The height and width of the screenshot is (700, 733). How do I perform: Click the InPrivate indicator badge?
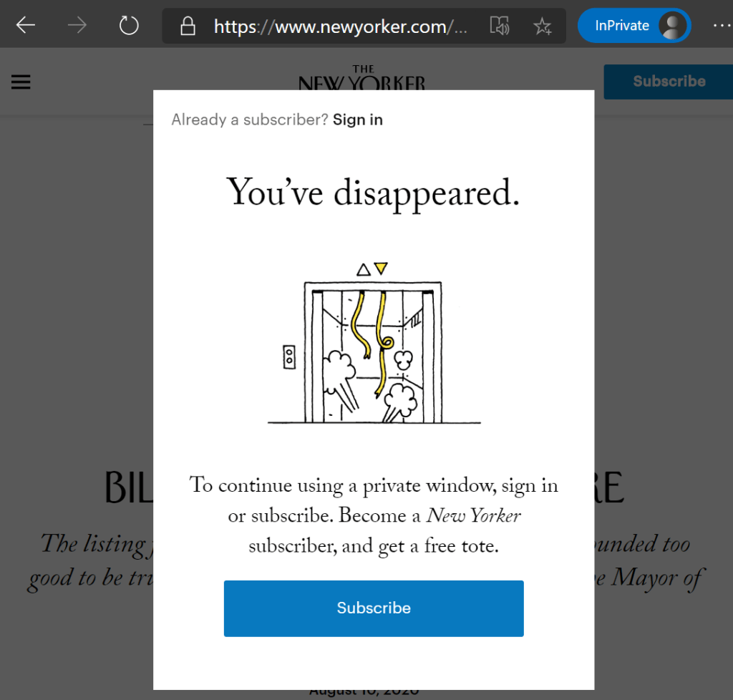[621, 26]
